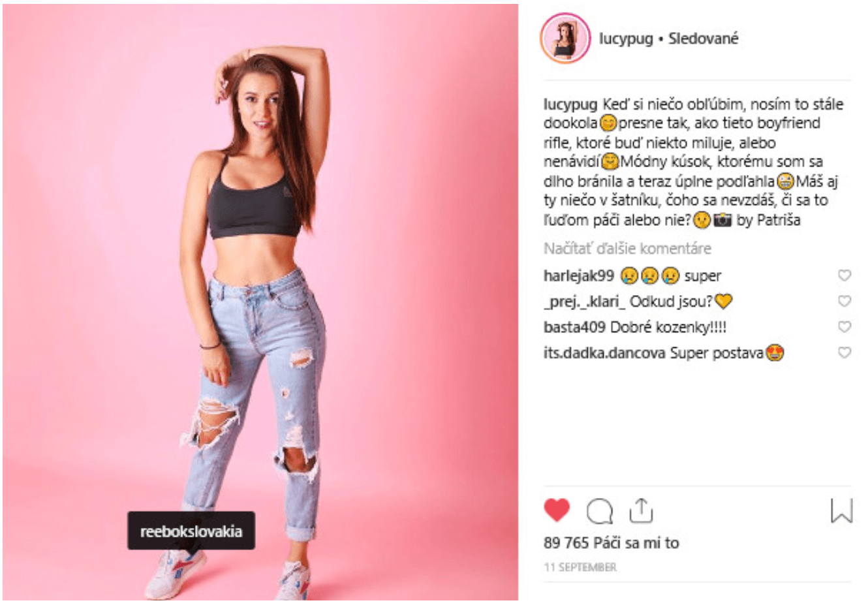Like its.dadka.dancova's comment

(845, 352)
